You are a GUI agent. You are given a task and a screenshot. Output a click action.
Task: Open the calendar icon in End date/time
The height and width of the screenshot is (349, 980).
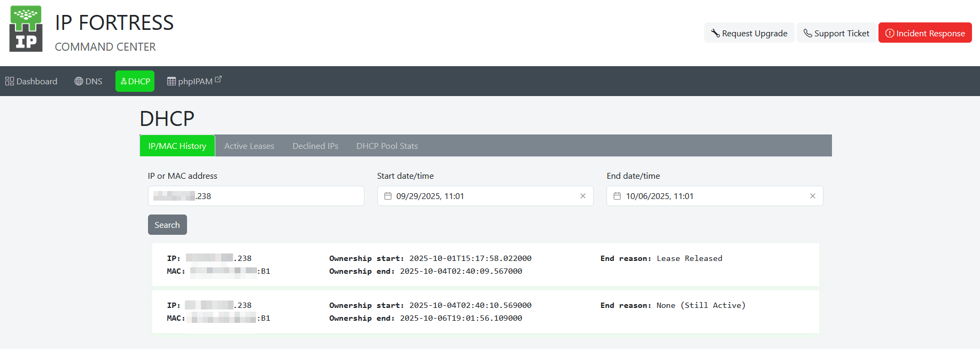click(x=617, y=196)
